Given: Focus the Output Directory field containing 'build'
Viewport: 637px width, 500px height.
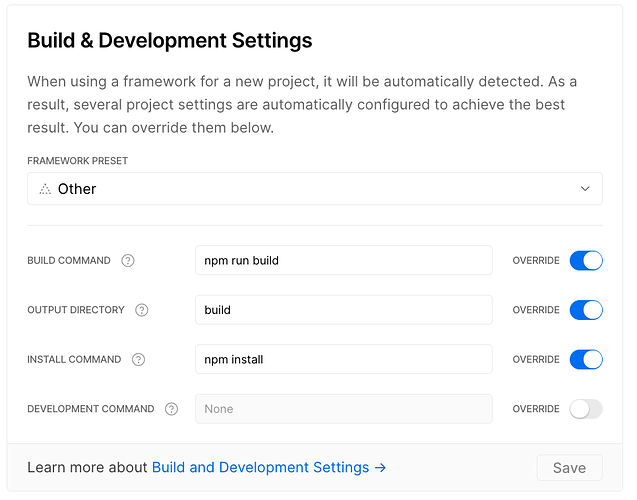Looking at the screenshot, I should click(343, 310).
